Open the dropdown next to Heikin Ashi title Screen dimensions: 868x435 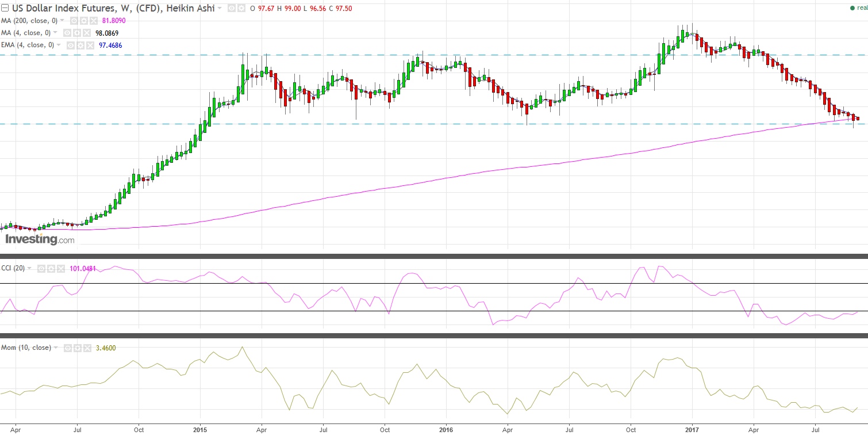coord(220,8)
